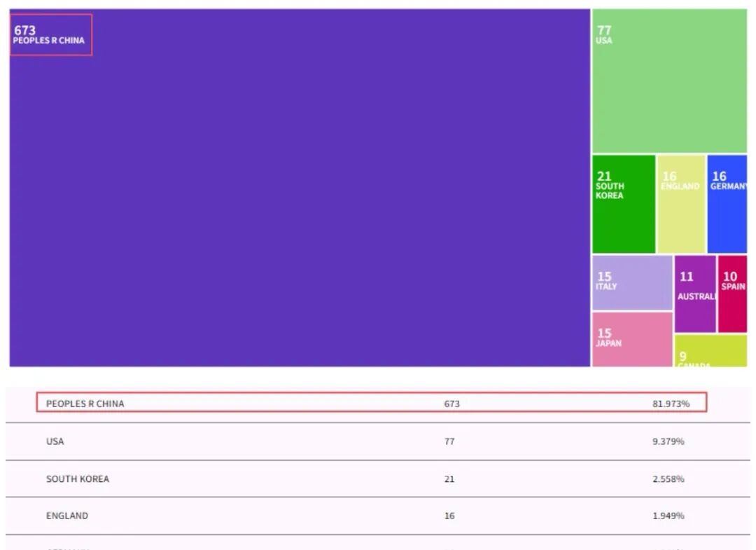The image size is (756, 550).
Task: Click SOUTH KOREA name in the table row
Action: point(78,479)
